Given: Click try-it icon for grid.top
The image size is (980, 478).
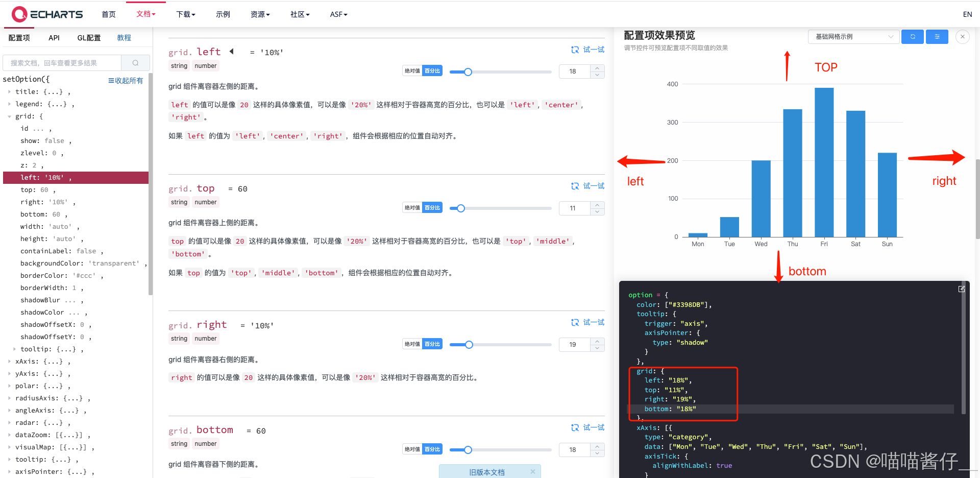Looking at the screenshot, I should point(575,186).
